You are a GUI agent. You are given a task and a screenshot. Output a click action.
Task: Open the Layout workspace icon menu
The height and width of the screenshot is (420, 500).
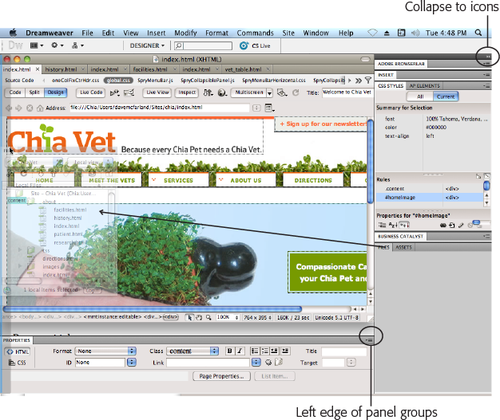[36, 45]
